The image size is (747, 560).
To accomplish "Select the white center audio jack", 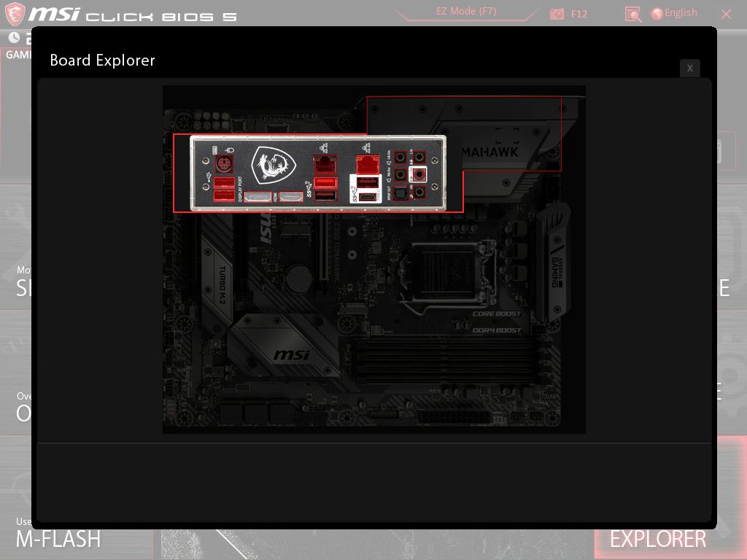I will [419, 174].
